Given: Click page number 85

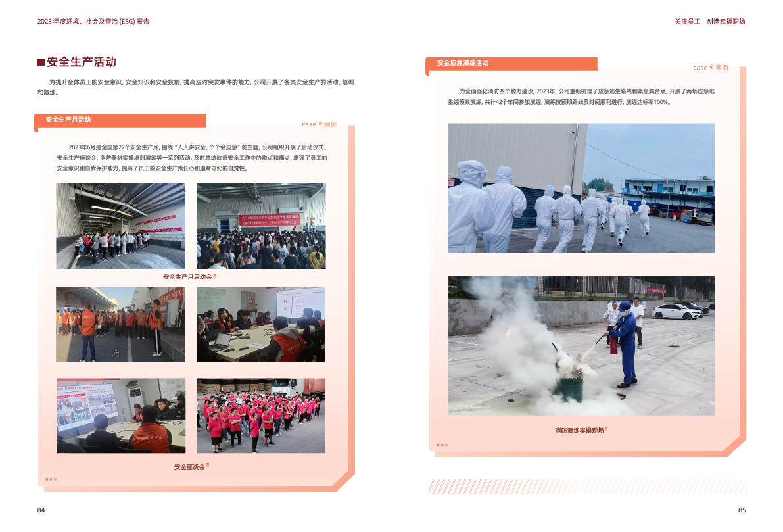Looking at the screenshot, I should [742, 510].
